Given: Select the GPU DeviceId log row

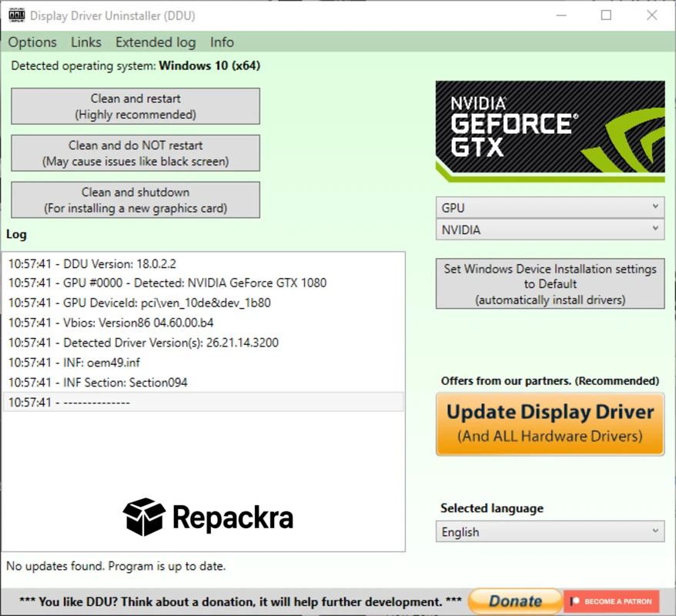Looking at the screenshot, I should pyautogui.click(x=203, y=303).
